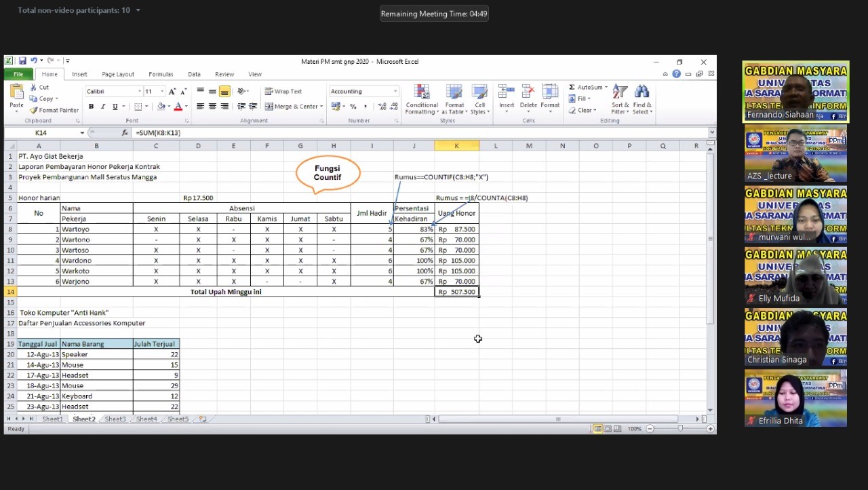The height and width of the screenshot is (490, 868).
Task: Increase the cell indent
Action: [x=254, y=107]
